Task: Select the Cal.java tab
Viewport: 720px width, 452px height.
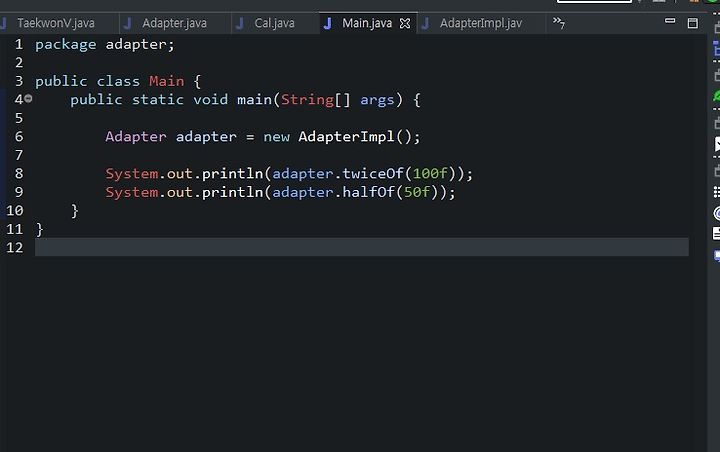Action: tap(274, 23)
